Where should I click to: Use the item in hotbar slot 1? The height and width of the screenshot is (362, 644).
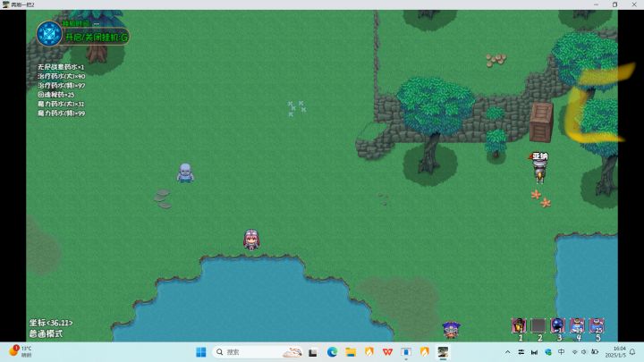coord(519,325)
